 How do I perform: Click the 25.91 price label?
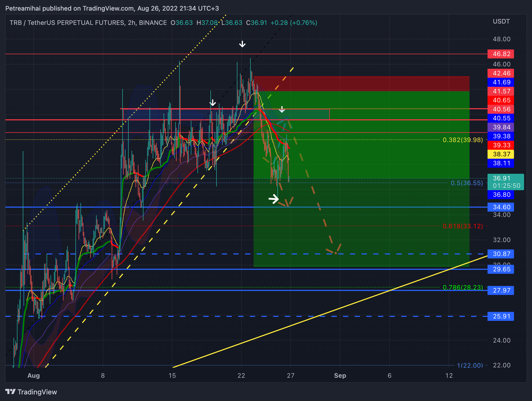click(501, 316)
